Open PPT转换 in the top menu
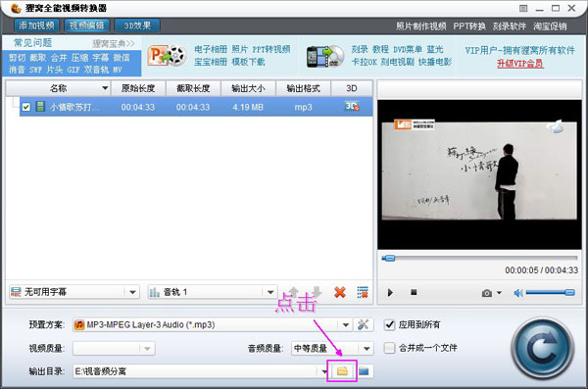Screen dimensions: 588x389 tap(469, 26)
